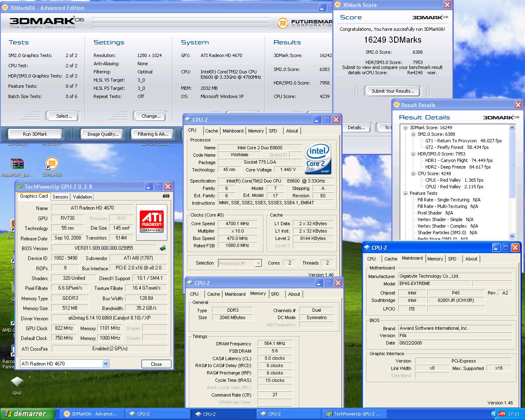Click the EP45-EXTREME model field
This screenshot has width=525, height=420.
(435, 283)
